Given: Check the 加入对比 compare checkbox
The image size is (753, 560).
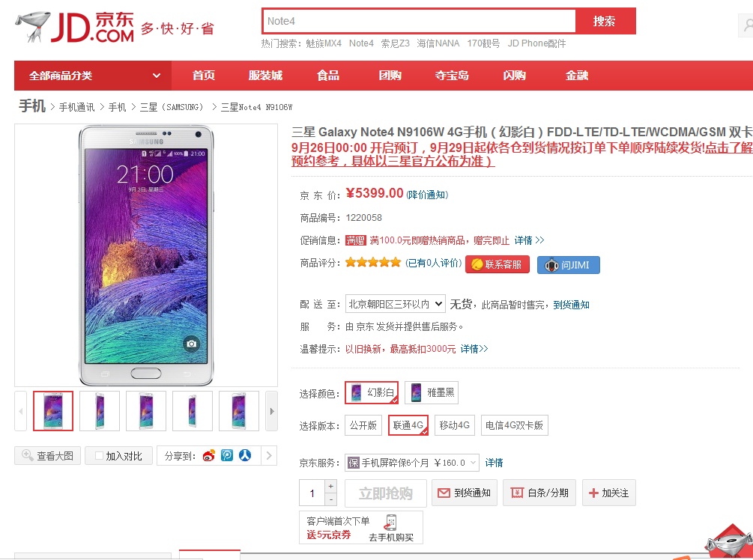Looking at the screenshot, I should point(99,455).
